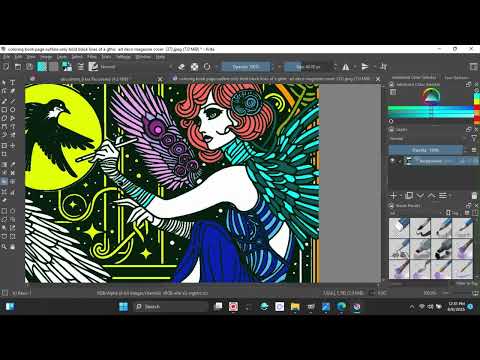Screen dimensions: 480x360
Task: Open the Filter menu
Action: (92, 57)
